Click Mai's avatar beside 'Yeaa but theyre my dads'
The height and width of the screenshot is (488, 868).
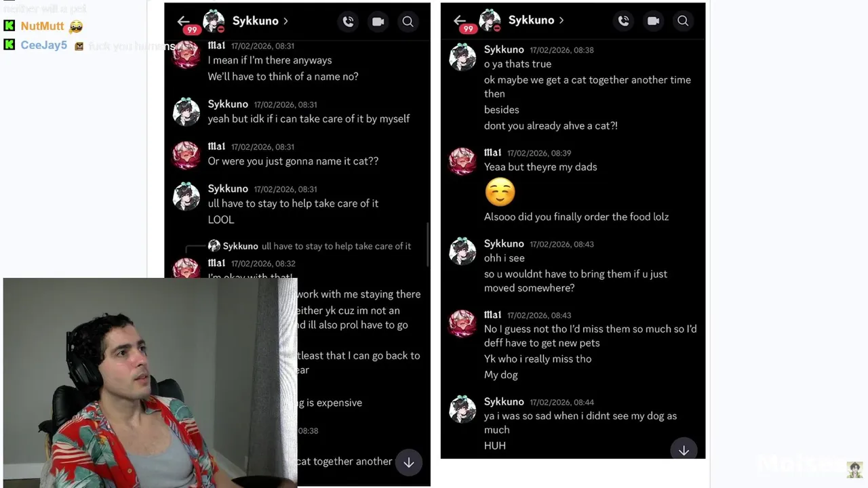[462, 161]
